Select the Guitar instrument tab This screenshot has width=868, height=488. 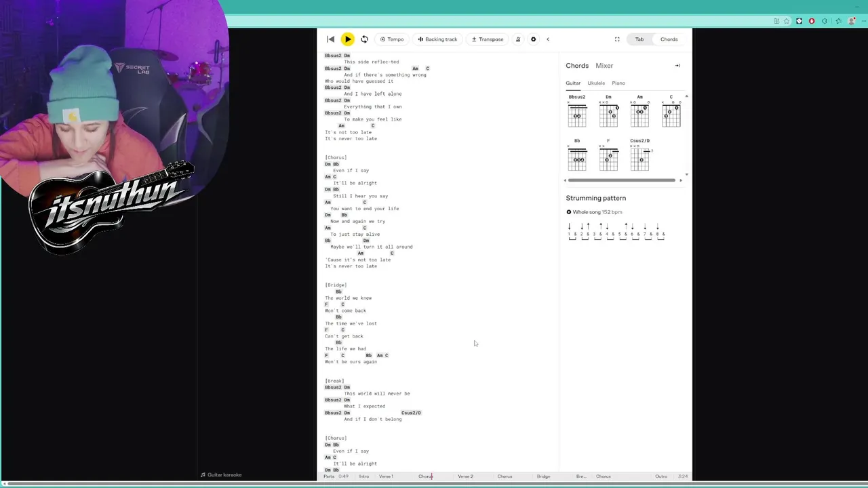click(x=573, y=83)
